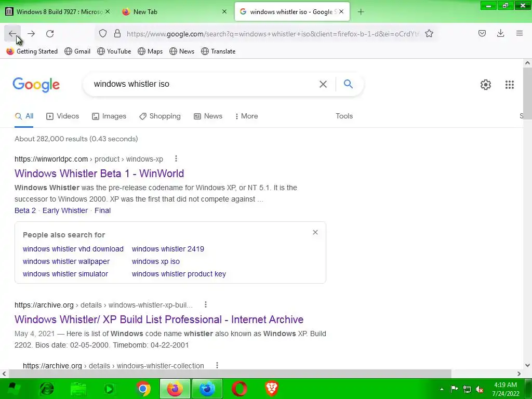Search windows whistler vhd download
The height and width of the screenshot is (399, 532).
coord(73,249)
